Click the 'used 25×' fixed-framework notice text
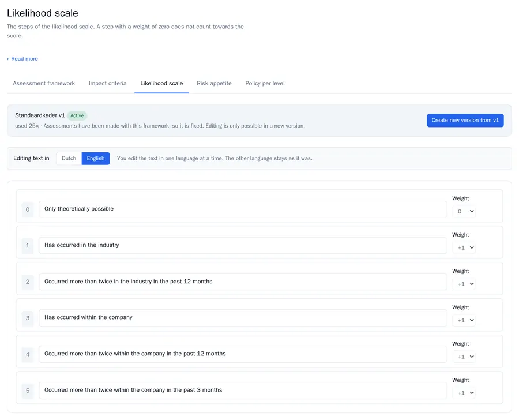 pyautogui.click(x=160, y=126)
